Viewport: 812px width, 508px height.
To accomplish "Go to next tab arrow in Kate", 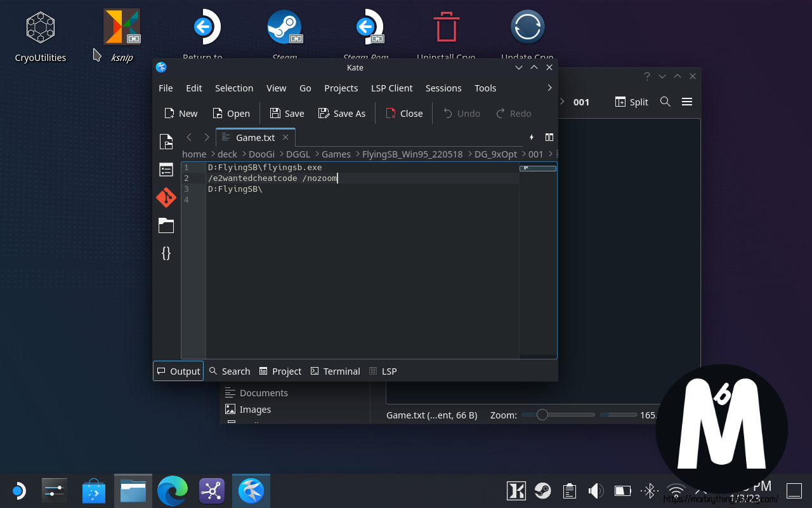I will coord(206,137).
